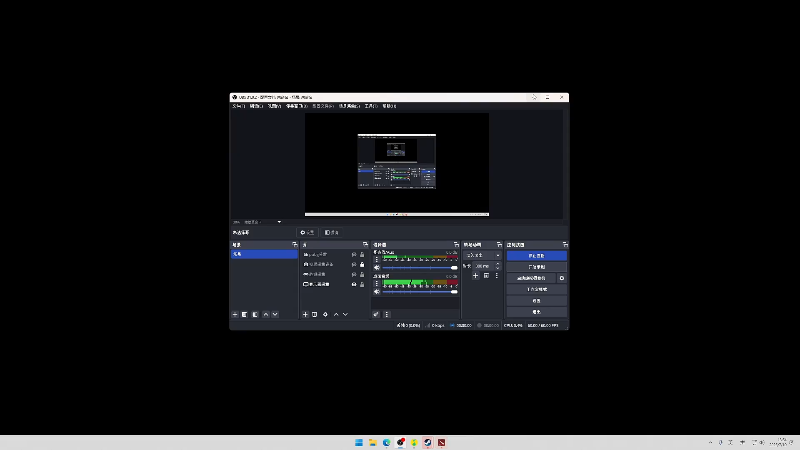
Task: Open File Explorer from the taskbar
Action: 372,442
